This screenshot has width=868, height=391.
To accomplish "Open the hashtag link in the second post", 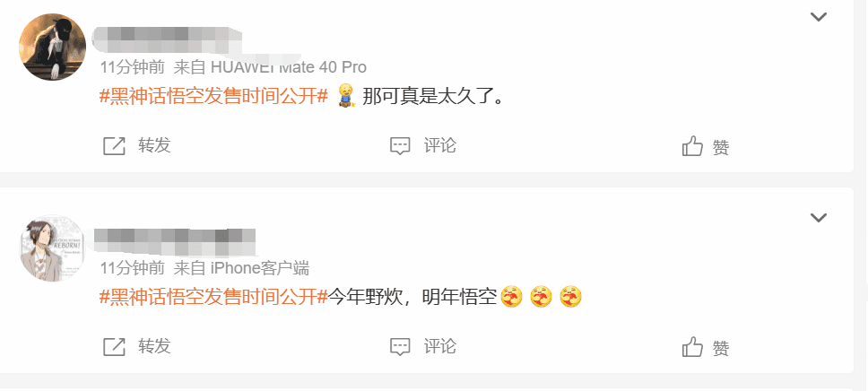I will point(213,298).
